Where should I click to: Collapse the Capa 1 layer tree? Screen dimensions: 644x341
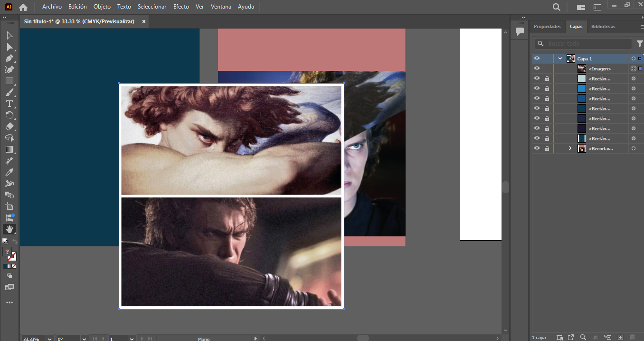[x=560, y=58]
